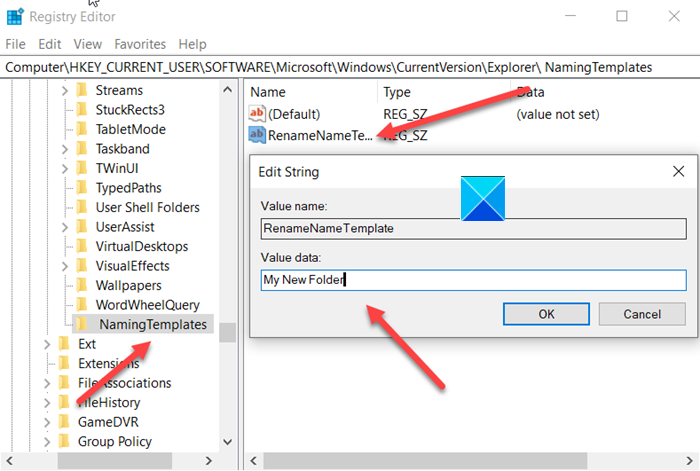Viewport: 700px width, 471px height.
Task: Open the Edit menu
Action: pyautogui.click(x=50, y=44)
